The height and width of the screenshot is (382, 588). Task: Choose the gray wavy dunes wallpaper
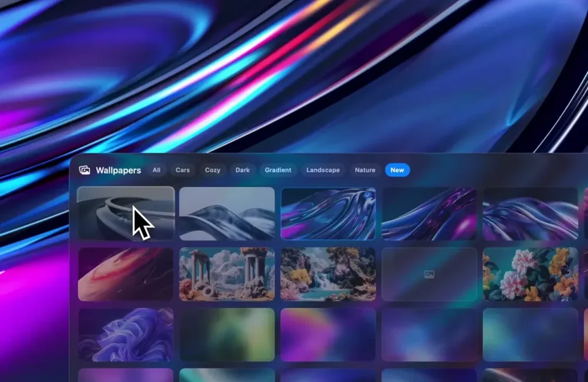pyautogui.click(x=227, y=214)
